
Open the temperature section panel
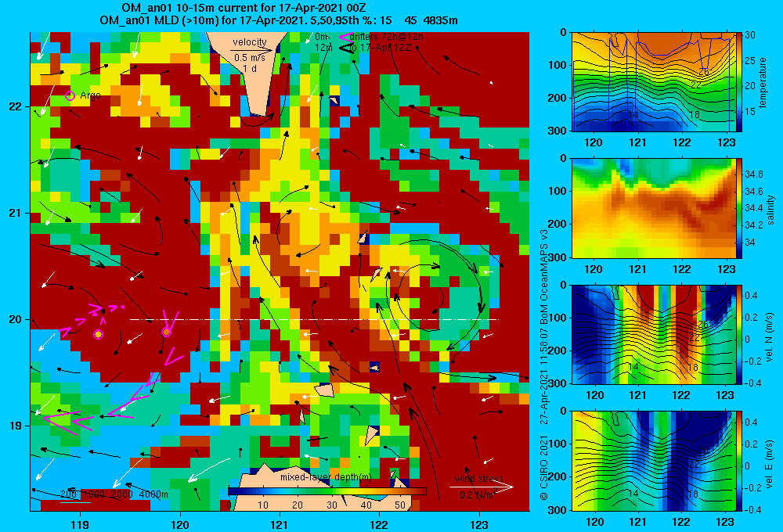click(x=653, y=82)
